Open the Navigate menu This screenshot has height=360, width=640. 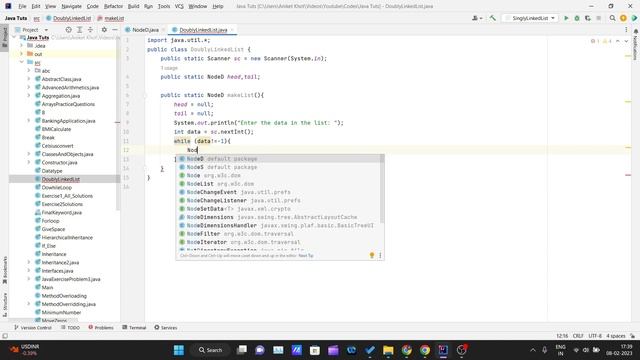(x=71, y=6)
